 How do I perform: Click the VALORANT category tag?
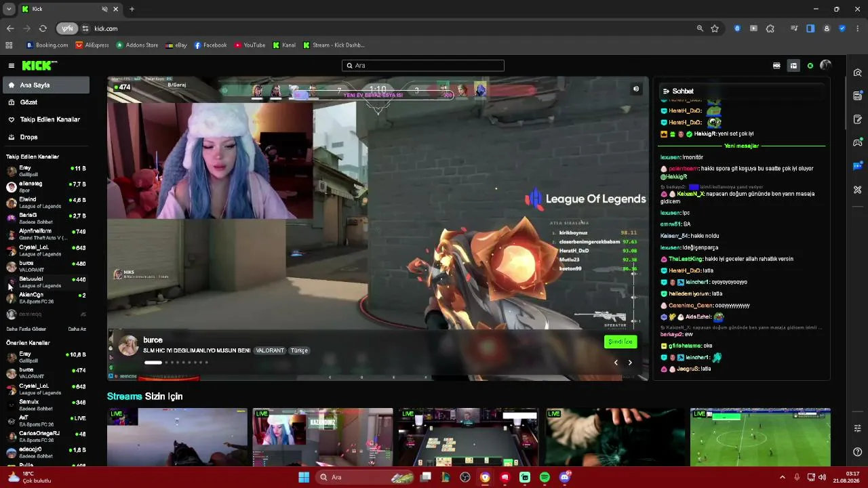point(270,350)
